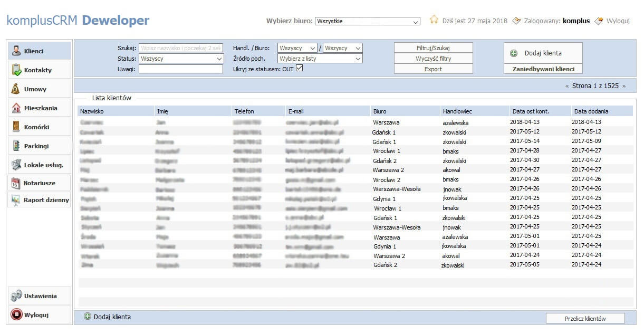Click the date cell 2017-05-09

(587, 141)
